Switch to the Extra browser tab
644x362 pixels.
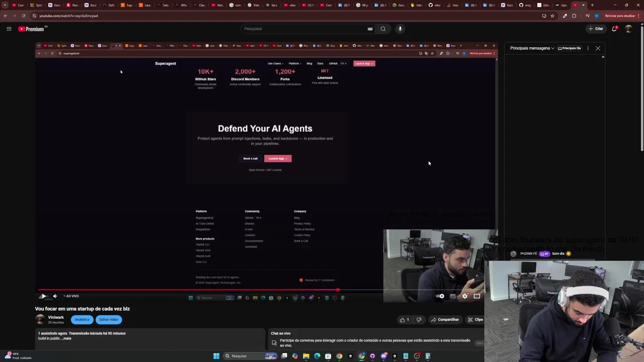pos(543,5)
